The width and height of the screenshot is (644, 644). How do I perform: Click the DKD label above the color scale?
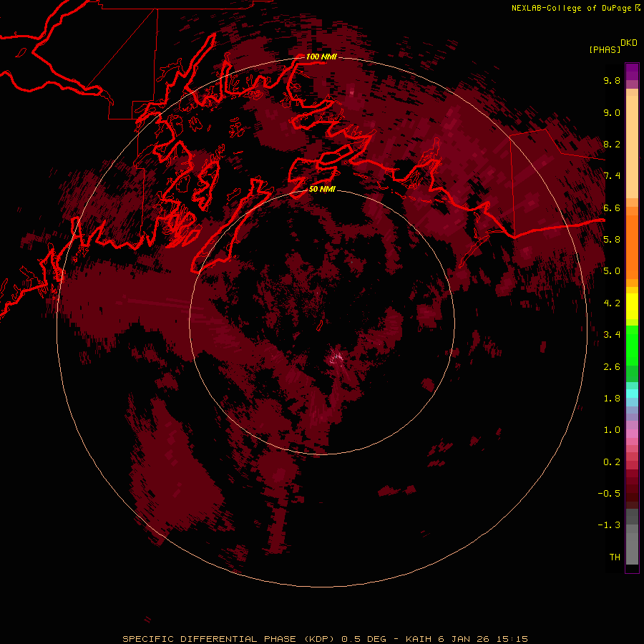point(629,42)
